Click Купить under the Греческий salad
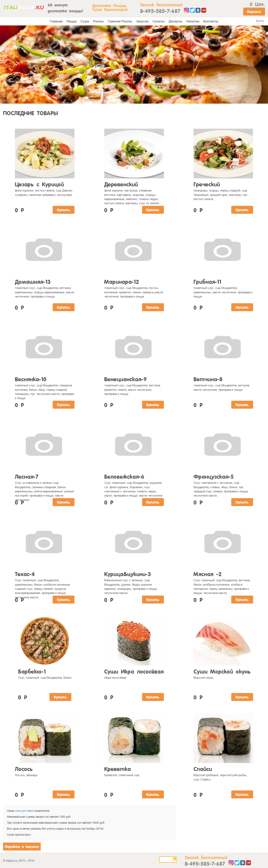This screenshot has height=868, width=268. tap(242, 210)
